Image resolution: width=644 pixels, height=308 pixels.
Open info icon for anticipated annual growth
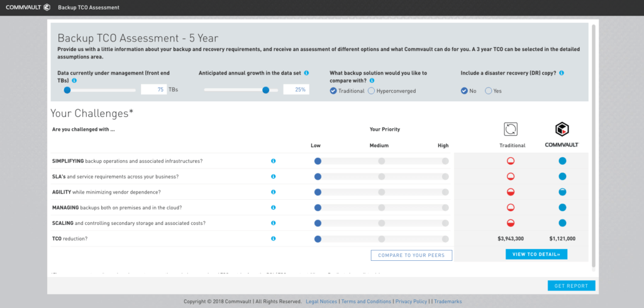[x=306, y=73]
